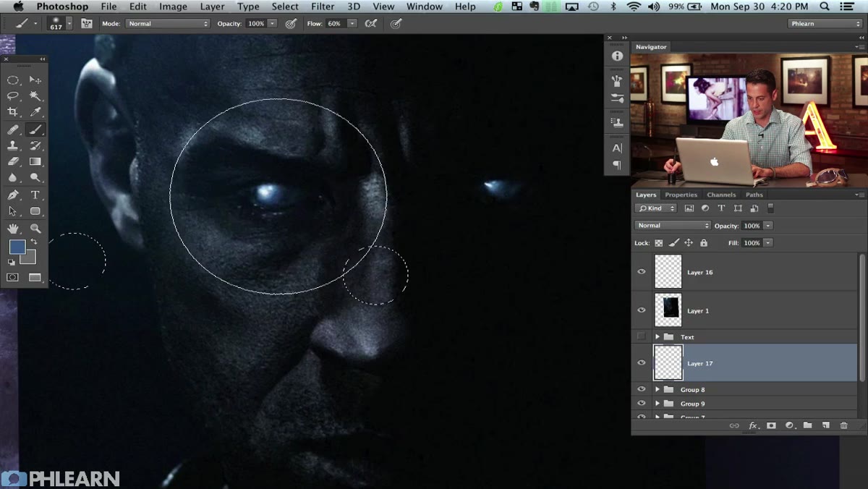Click the delete layer trash button
Screen dimensions: 868x489
point(843,426)
